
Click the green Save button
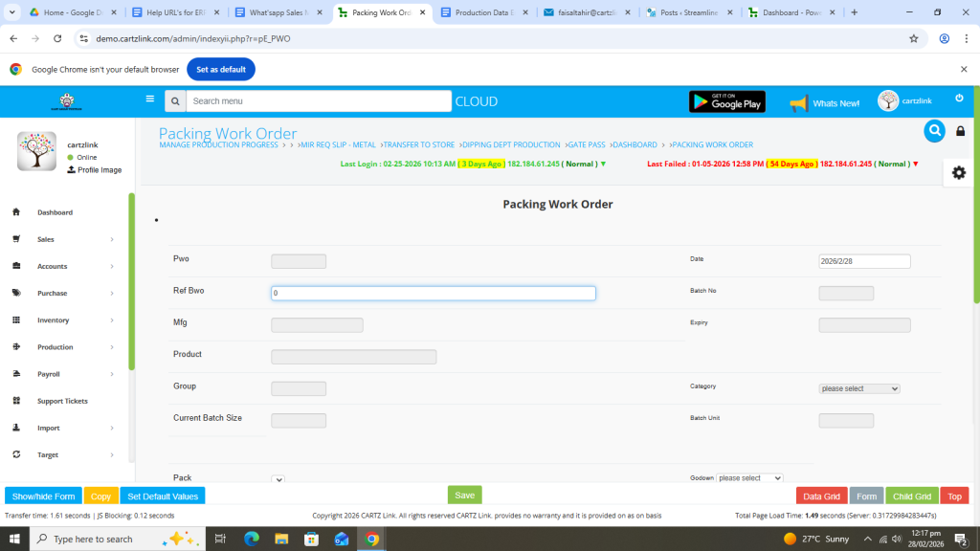coord(464,496)
